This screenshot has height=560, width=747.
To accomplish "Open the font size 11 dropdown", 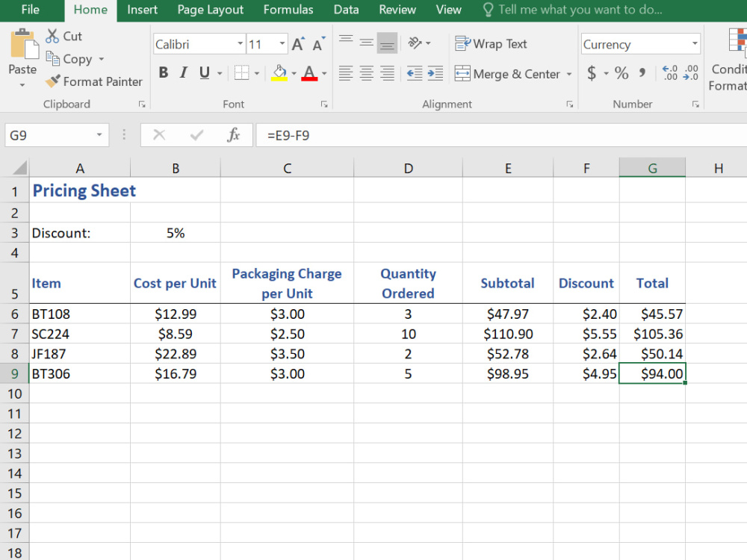I will pyautogui.click(x=282, y=44).
